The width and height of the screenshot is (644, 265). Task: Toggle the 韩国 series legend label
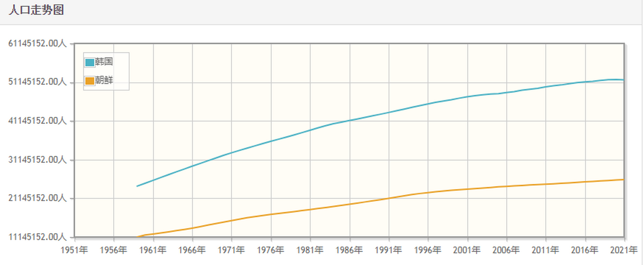[104, 61]
